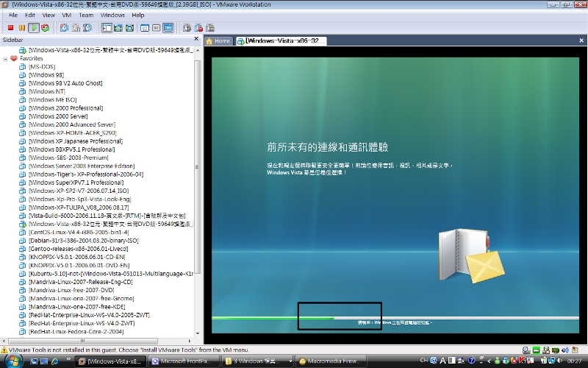Stop the VM with the red Power Off button
588x368 pixels.
[x=10, y=28]
